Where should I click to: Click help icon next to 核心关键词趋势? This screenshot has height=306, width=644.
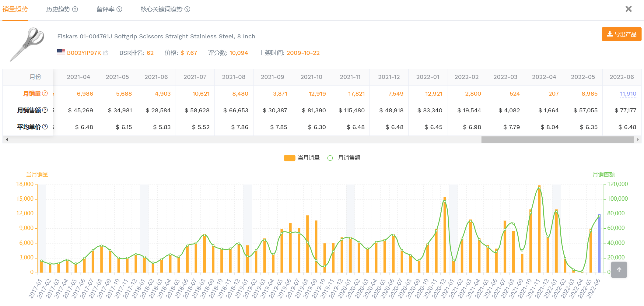pyautogui.click(x=187, y=9)
